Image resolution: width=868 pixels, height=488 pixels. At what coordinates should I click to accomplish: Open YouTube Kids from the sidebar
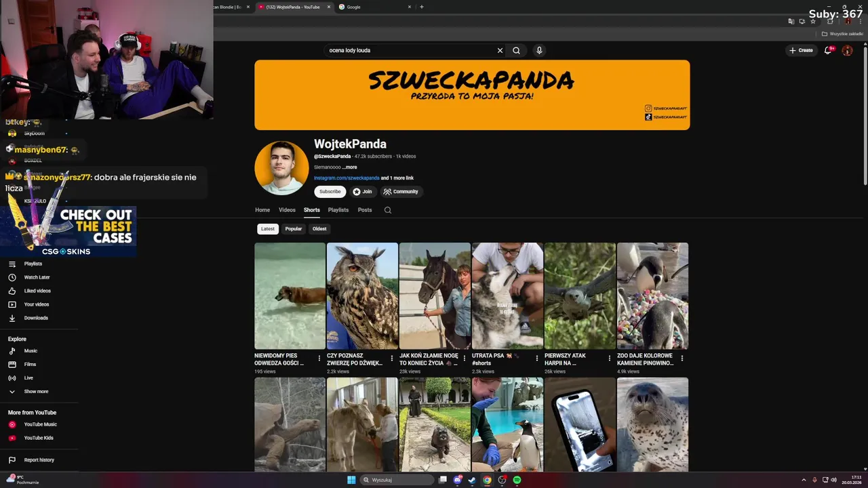click(x=39, y=438)
